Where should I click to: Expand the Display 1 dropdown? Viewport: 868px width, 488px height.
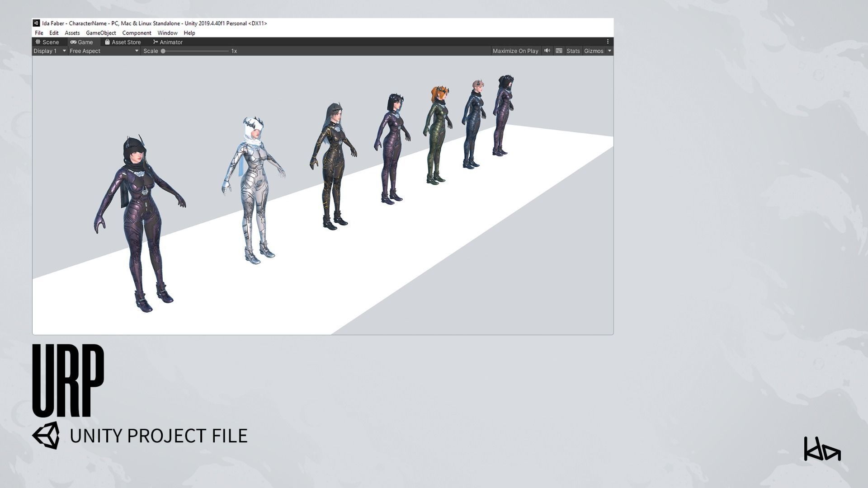(x=50, y=51)
